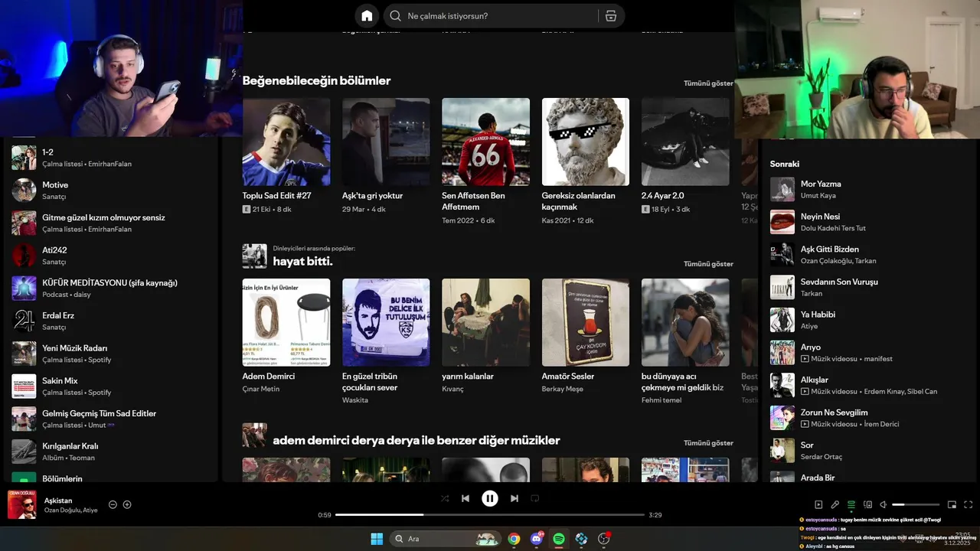Open Yeni Müzik Radarı playlist

point(112,354)
